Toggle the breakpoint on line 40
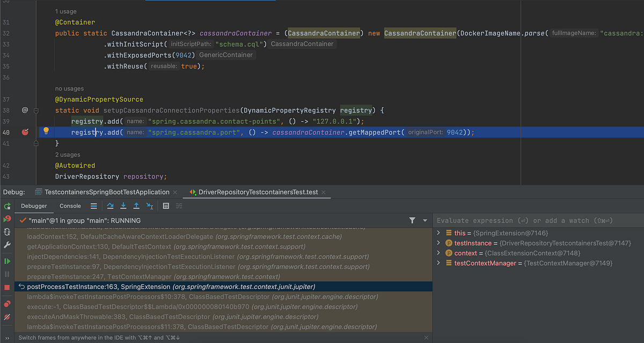The image size is (644, 343). pos(25,132)
